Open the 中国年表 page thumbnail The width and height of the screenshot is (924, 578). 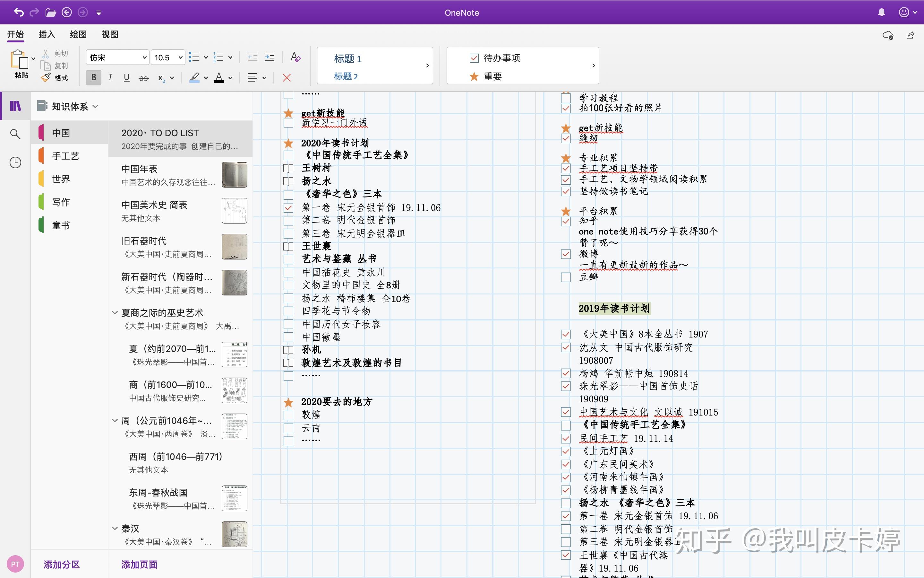[x=235, y=175]
